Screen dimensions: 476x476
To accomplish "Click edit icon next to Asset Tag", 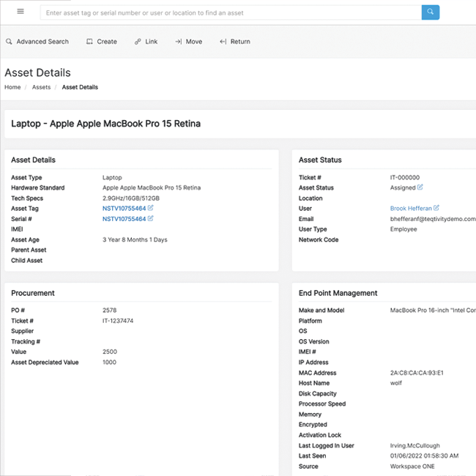I will (151, 208).
